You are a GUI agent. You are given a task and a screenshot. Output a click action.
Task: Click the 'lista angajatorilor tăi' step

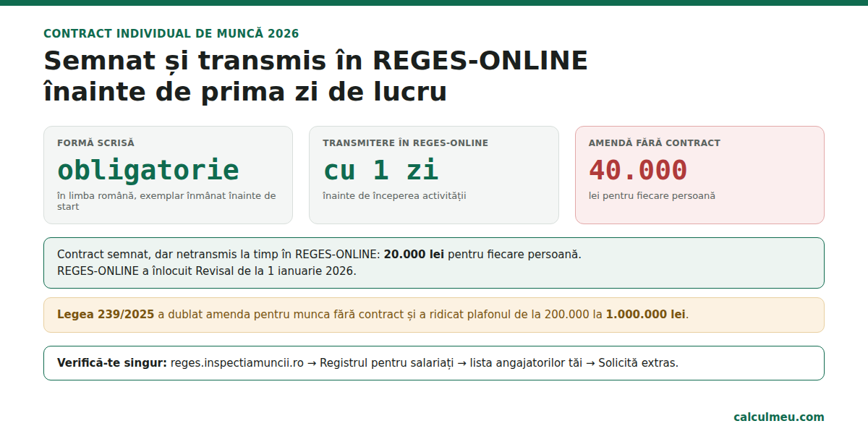pyautogui.click(x=526, y=363)
